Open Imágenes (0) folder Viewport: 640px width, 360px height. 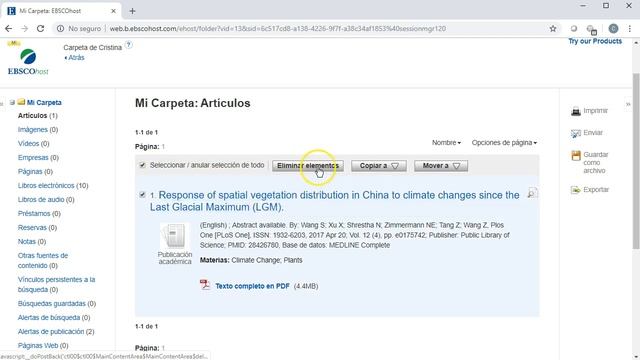(x=38, y=129)
